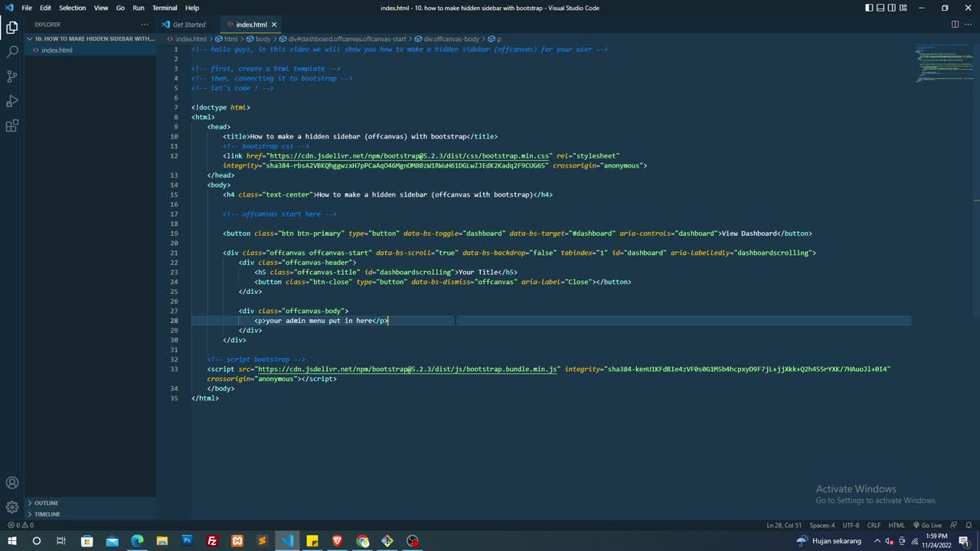Screen dimensions: 980x551
Task: Click the index.html breadcrumb segment
Action: tap(188, 38)
